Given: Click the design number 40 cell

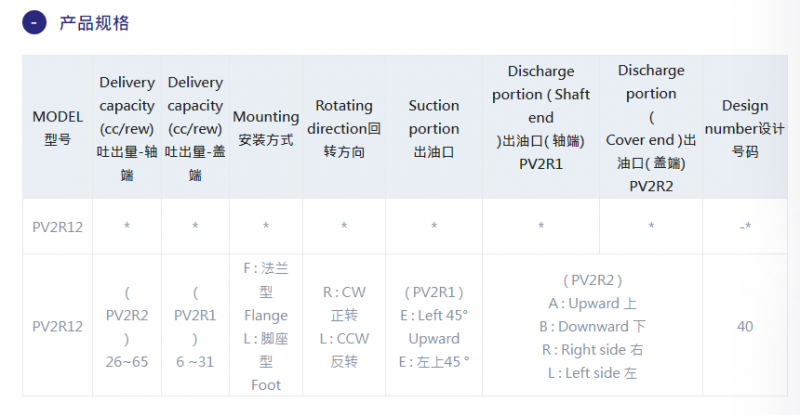Looking at the screenshot, I should pyautogui.click(x=745, y=326).
